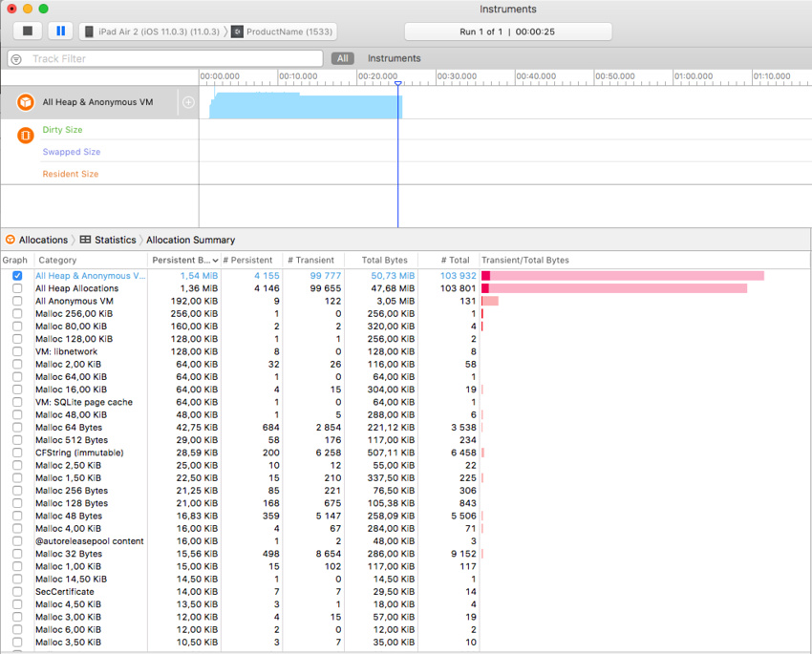Viewport: 812px width, 654px height.
Task: Click inside the Track Filter text field
Action: [172, 59]
